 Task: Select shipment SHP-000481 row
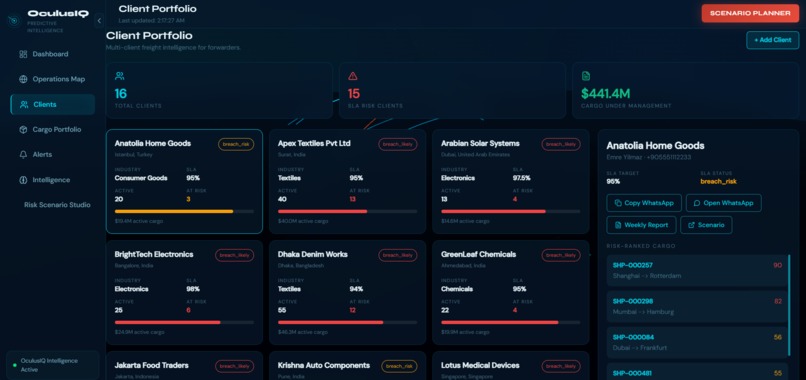pos(697,372)
